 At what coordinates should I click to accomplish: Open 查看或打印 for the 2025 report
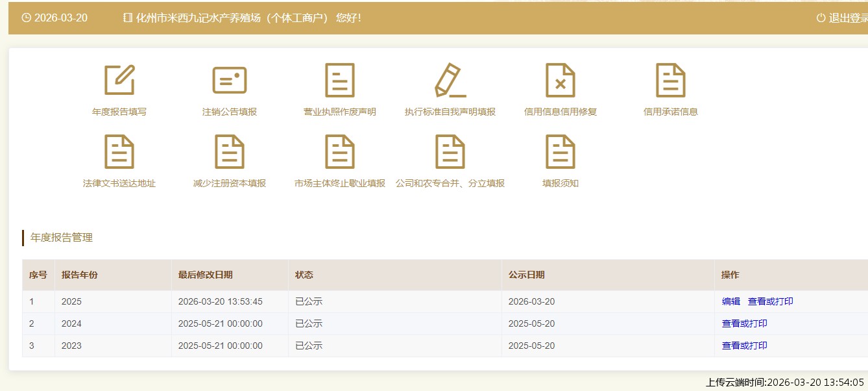[770, 301]
